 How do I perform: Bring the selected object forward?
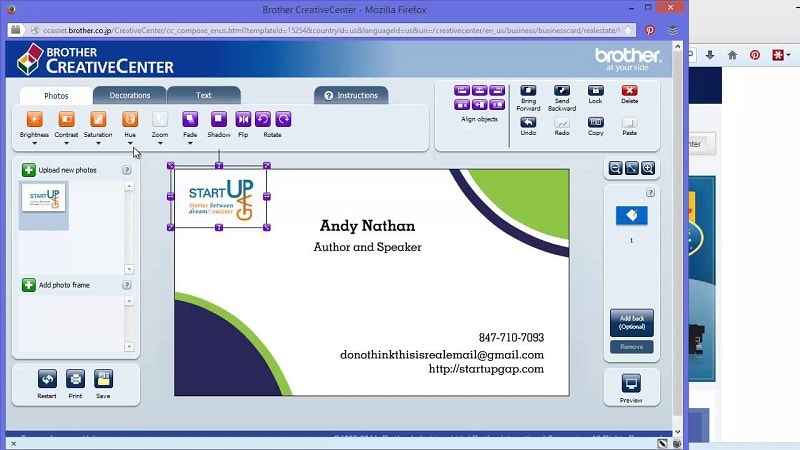coord(528,91)
